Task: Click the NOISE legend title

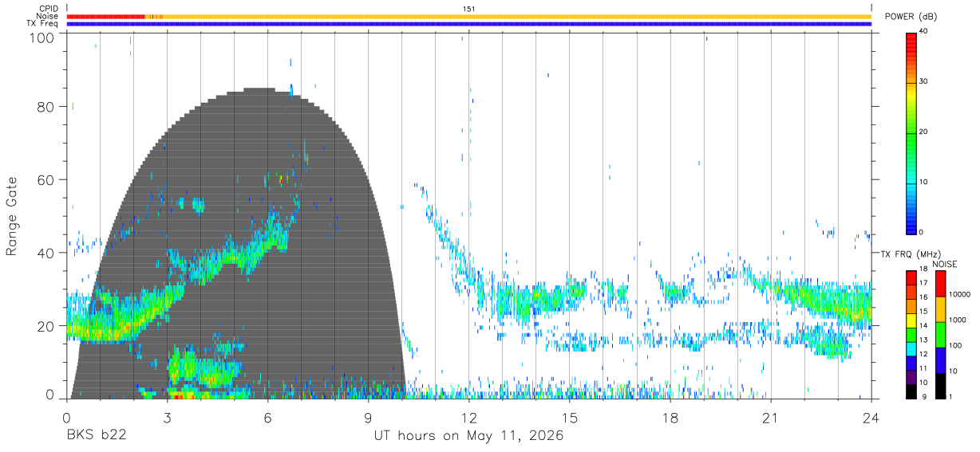Action: coord(946,264)
